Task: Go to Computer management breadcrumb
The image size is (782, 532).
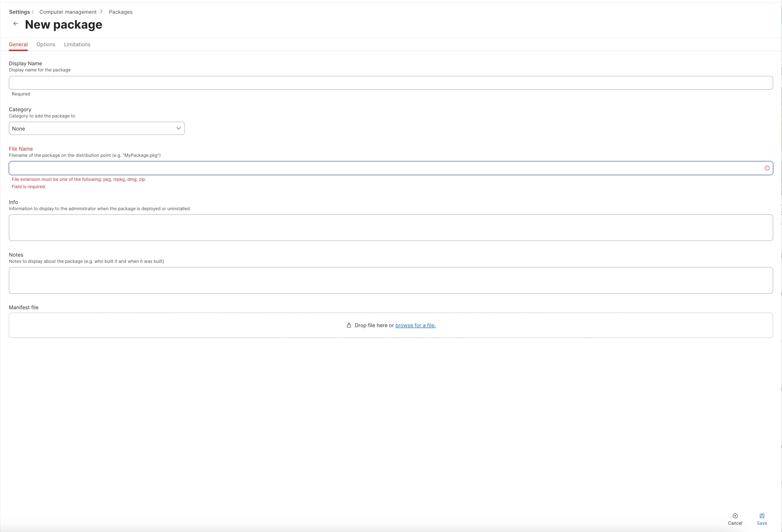Action: 68,12
